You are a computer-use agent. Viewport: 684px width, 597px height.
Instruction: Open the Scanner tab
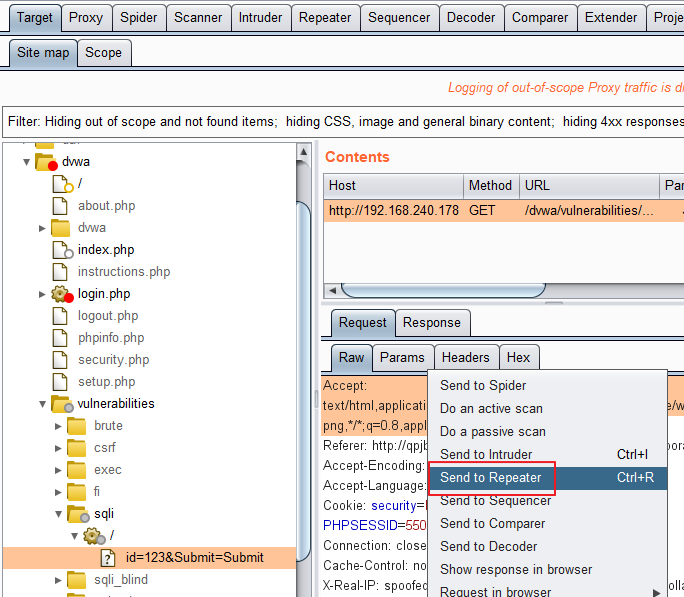click(x=198, y=18)
